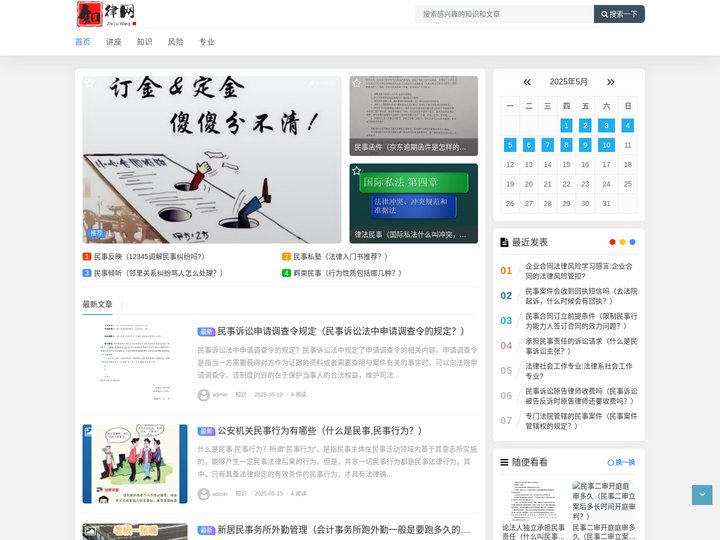
Task: Click the 换一换 refresh button
Action: tap(621, 462)
